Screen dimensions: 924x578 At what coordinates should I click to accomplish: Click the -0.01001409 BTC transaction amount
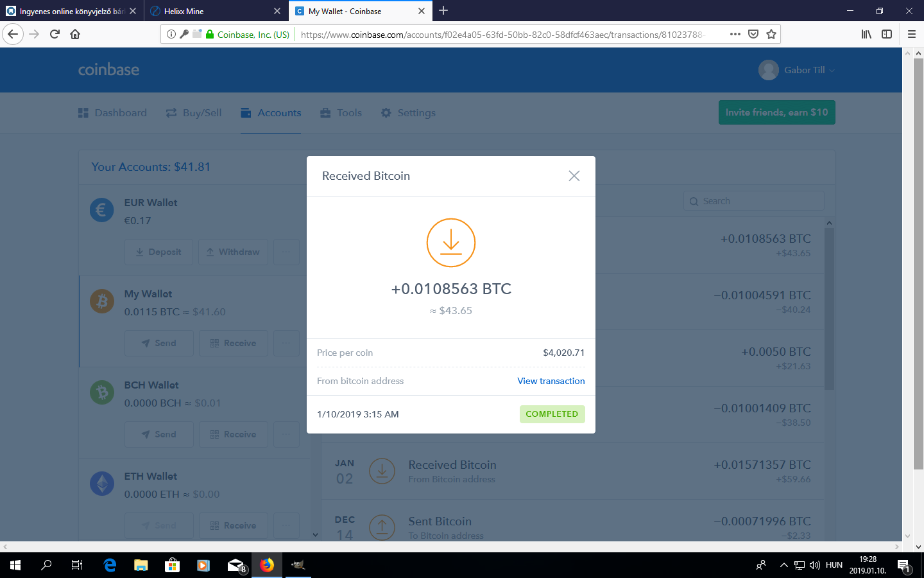coord(762,408)
